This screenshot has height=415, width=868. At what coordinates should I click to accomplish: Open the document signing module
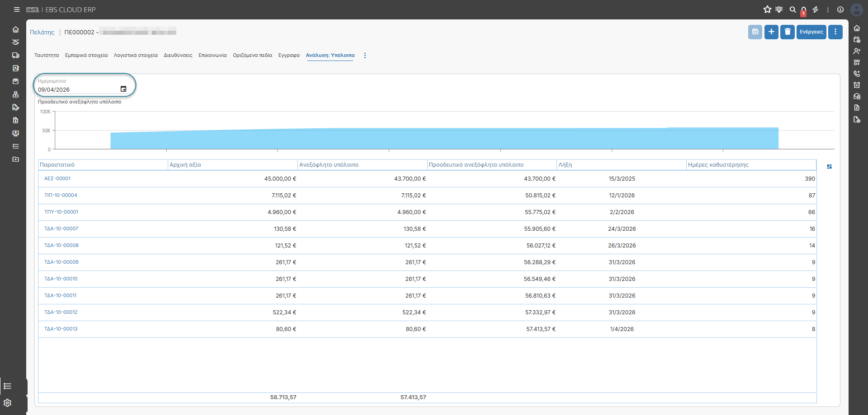pos(16,107)
